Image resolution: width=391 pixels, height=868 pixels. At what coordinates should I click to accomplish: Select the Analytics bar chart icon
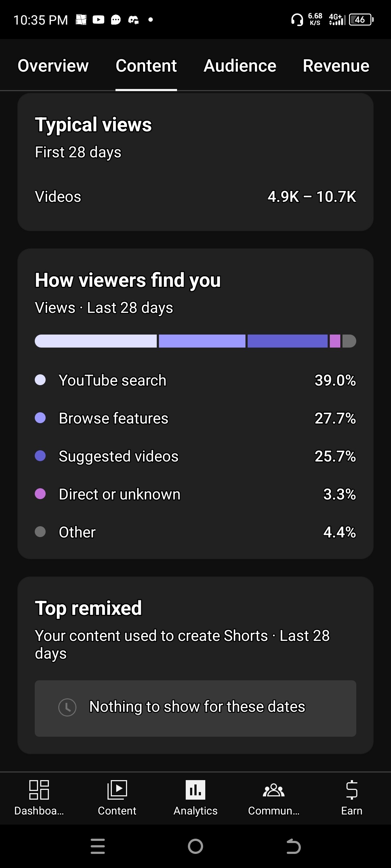click(x=195, y=790)
